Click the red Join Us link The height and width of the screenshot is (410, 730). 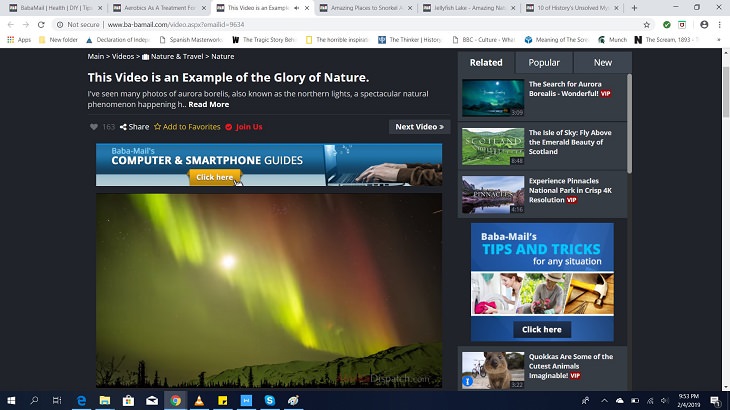click(x=244, y=127)
